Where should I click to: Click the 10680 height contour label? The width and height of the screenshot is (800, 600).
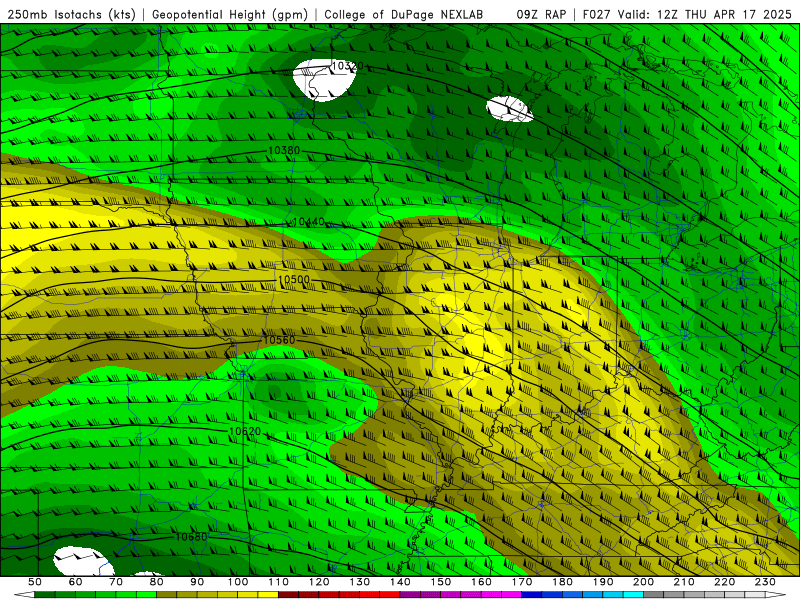click(191, 537)
